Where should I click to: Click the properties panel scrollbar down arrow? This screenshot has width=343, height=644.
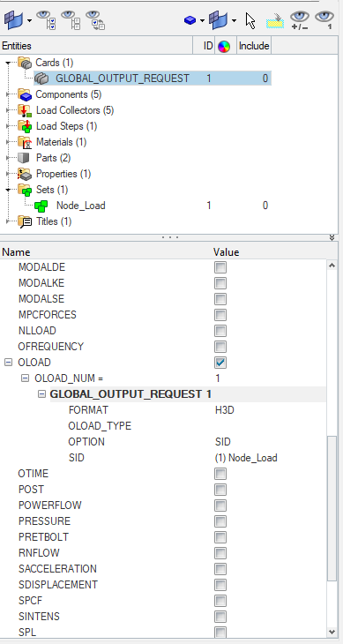(332, 632)
